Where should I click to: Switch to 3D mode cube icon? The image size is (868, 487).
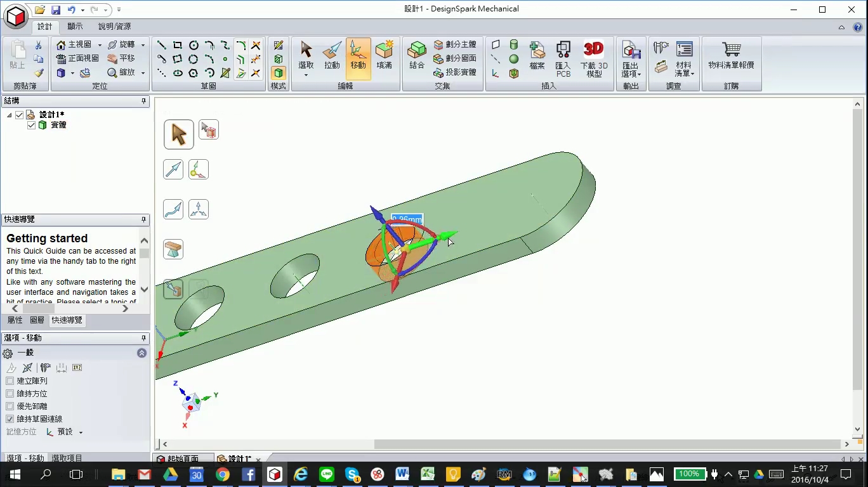[x=279, y=73]
